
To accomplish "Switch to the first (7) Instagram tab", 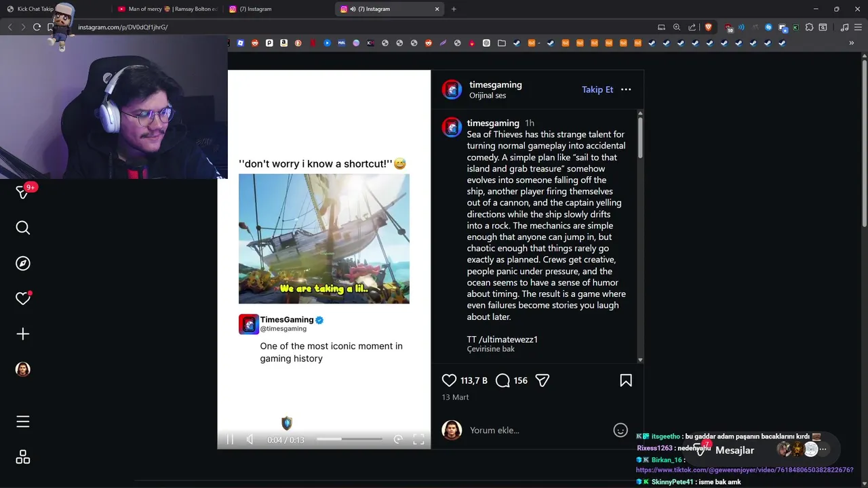I will point(278,9).
